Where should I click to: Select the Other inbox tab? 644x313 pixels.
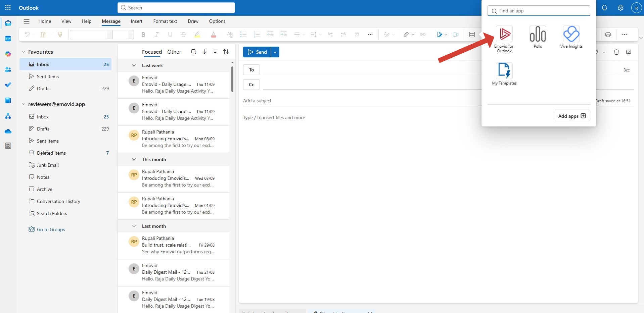pyautogui.click(x=174, y=52)
